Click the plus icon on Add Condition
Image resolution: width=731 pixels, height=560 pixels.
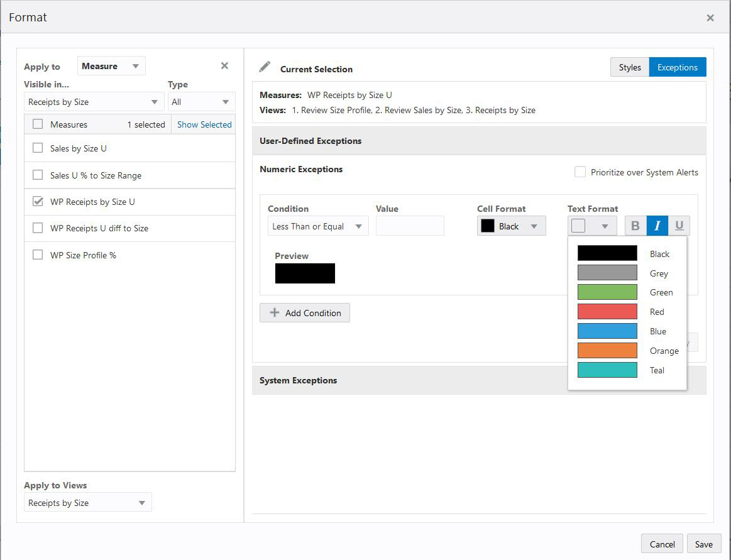coord(275,312)
